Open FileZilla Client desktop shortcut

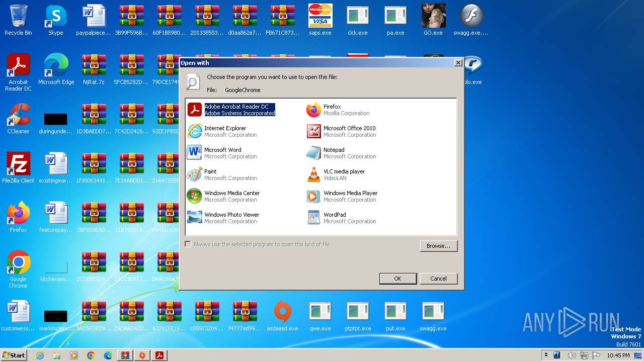[x=18, y=168]
